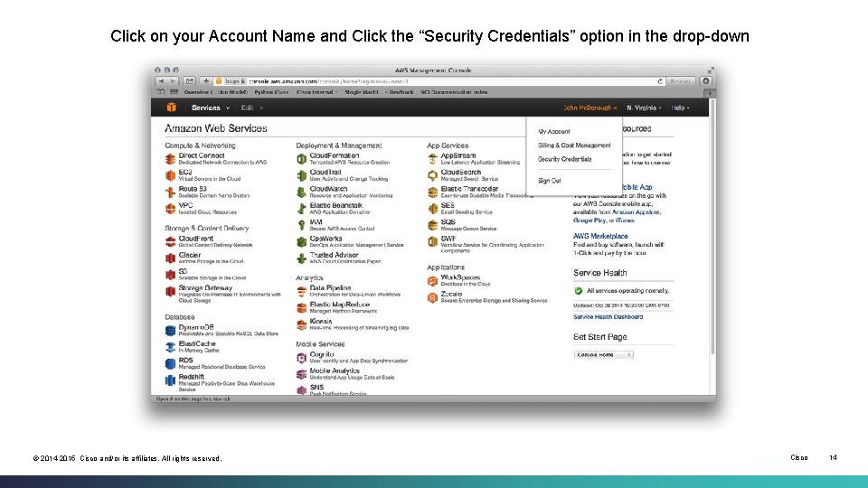Image resolution: width=868 pixels, height=488 pixels.
Task: Open Cognito service icon
Action: [x=302, y=358]
